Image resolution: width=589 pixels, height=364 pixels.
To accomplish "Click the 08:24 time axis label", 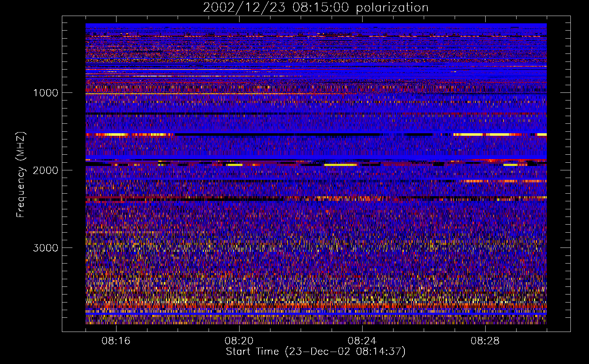I will coord(362,341).
